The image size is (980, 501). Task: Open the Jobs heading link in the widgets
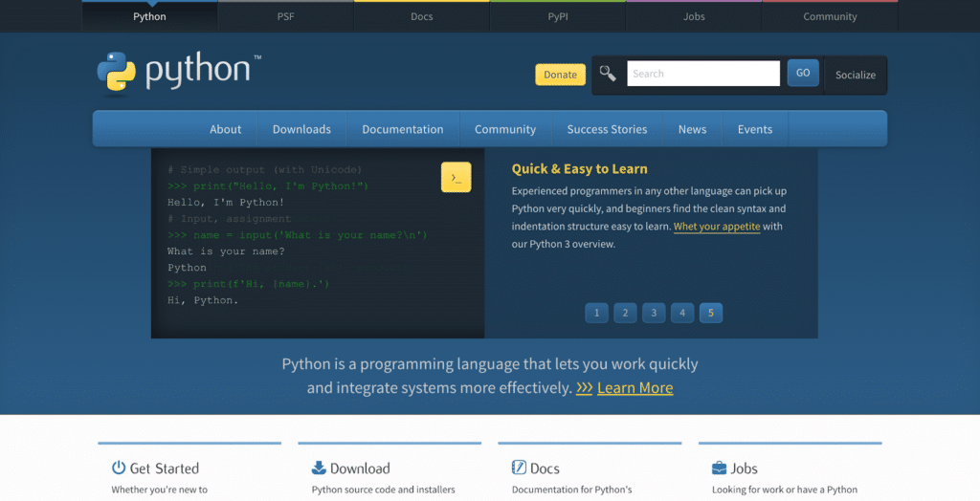point(744,468)
